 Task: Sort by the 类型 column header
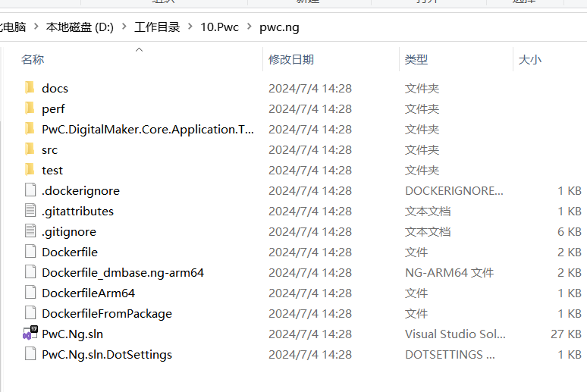coord(416,60)
